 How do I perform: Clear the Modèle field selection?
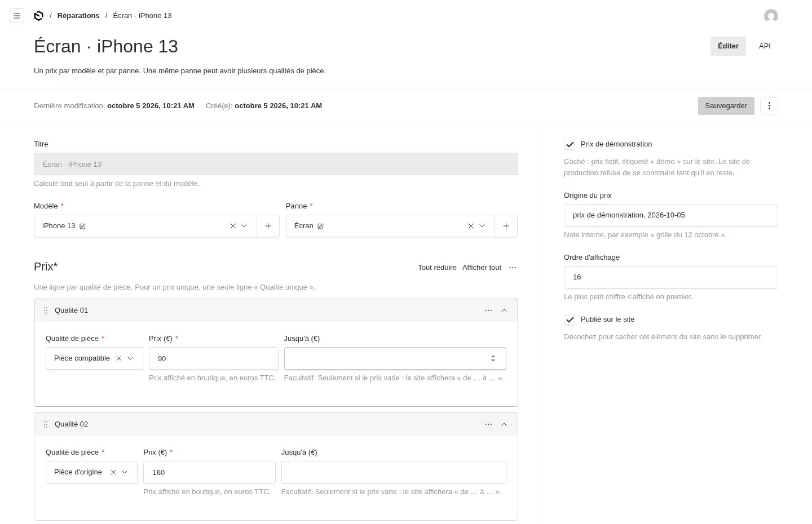pyautogui.click(x=232, y=226)
